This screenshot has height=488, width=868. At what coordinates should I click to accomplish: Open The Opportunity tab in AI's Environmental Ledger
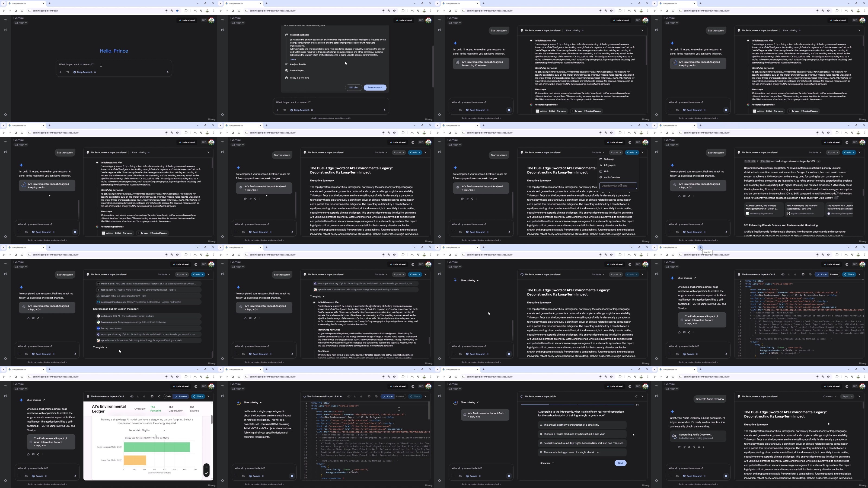[175, 409]
